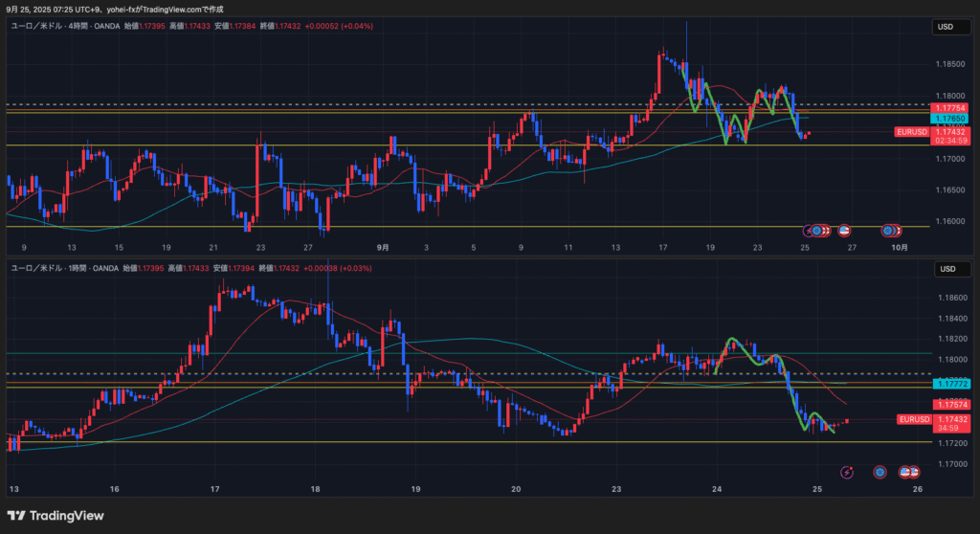980x534 pixels.
Task: Click the 10月 label on upper time axis
Action: tap(899, 247)
